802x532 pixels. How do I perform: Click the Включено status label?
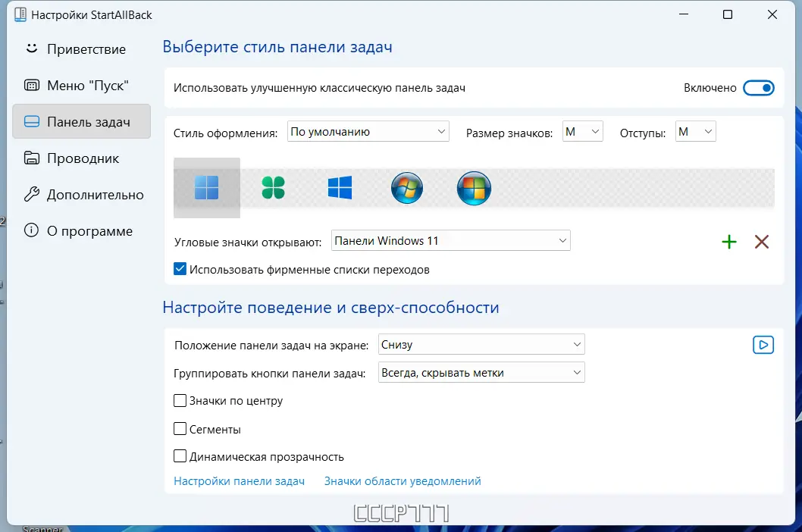710,88
